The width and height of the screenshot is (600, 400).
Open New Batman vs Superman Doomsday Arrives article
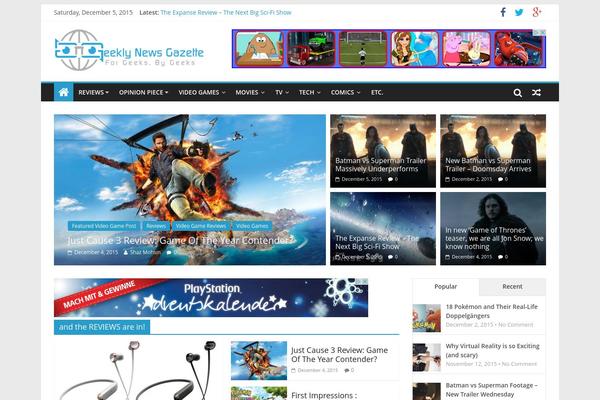point(488,165)
